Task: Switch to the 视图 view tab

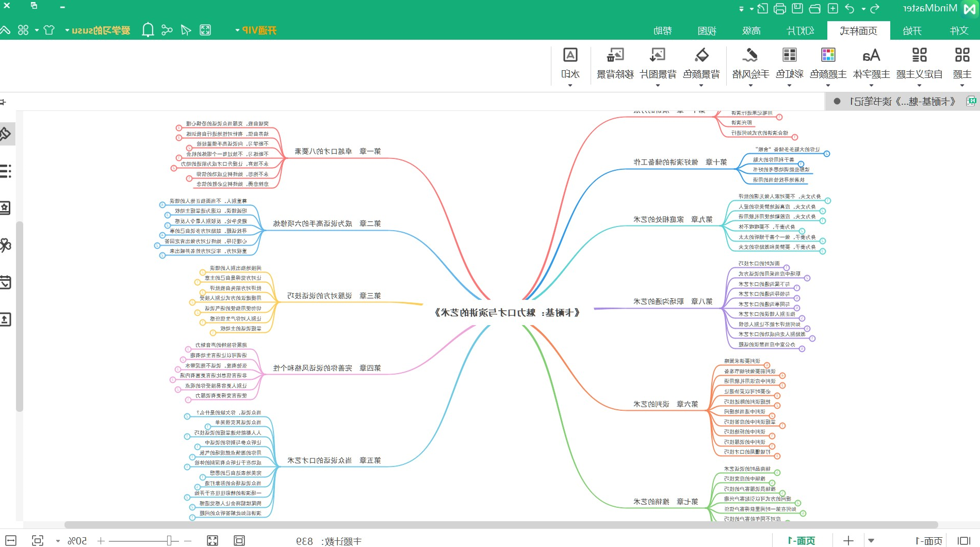Action: point(707,30)
